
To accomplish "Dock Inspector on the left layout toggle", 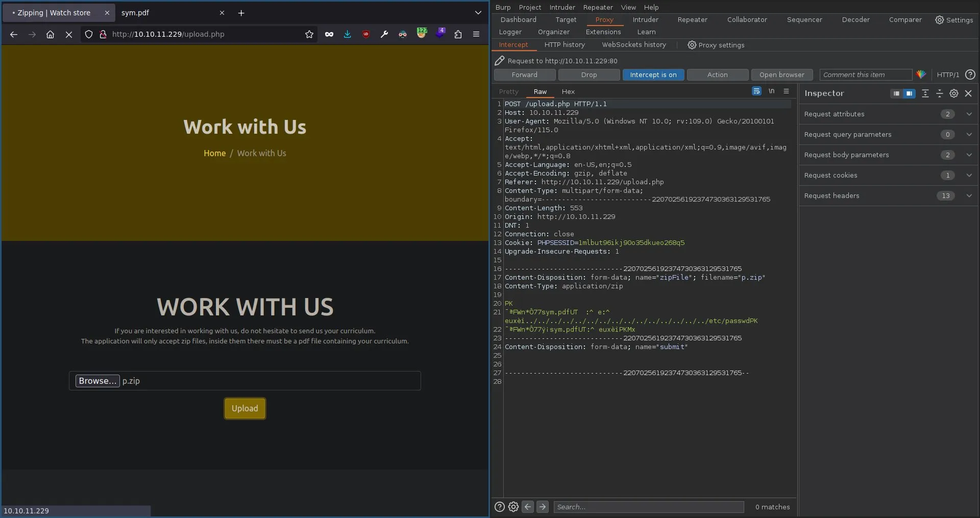I will pyautogui.click(x=896, y=93).
